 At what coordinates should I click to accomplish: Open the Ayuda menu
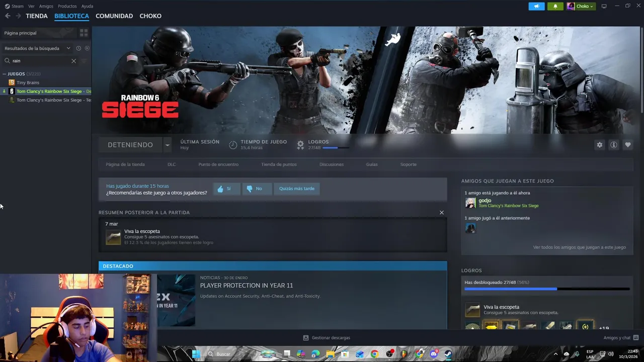pyautogui.click(x=87, y=6)
